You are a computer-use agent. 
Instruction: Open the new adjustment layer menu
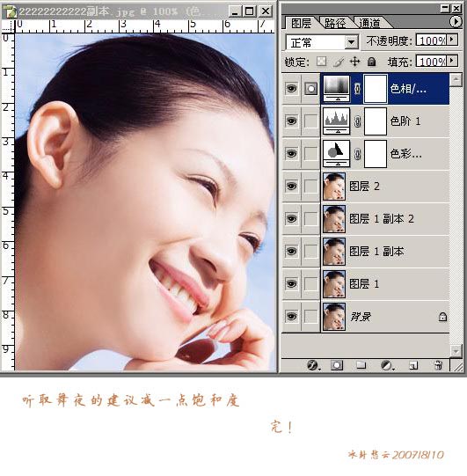click(387, 365)
